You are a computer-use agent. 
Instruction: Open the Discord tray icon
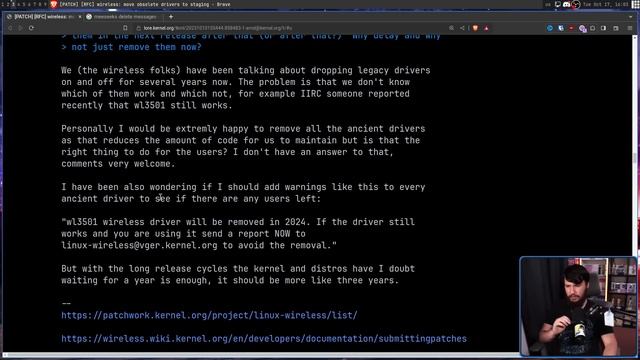coord(567,4)
